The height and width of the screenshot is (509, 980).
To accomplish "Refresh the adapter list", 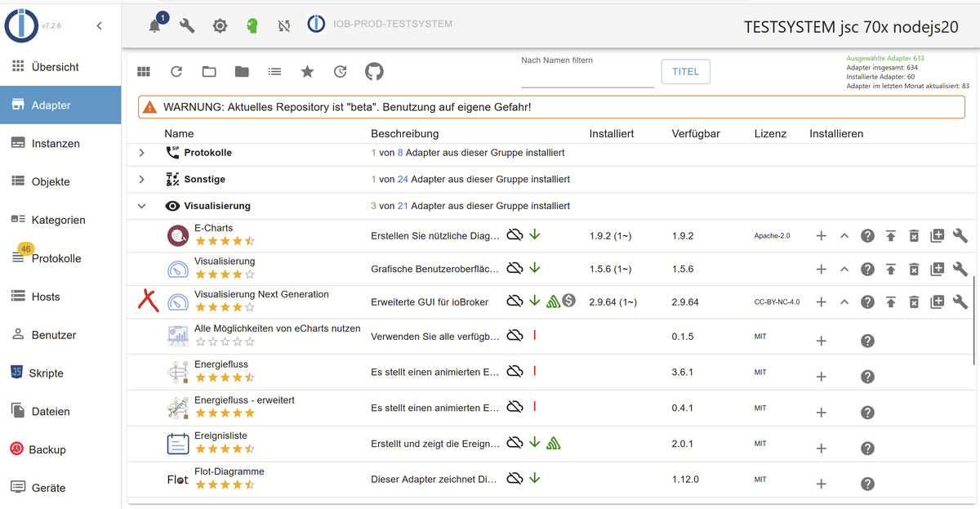I will coord(176,72).
